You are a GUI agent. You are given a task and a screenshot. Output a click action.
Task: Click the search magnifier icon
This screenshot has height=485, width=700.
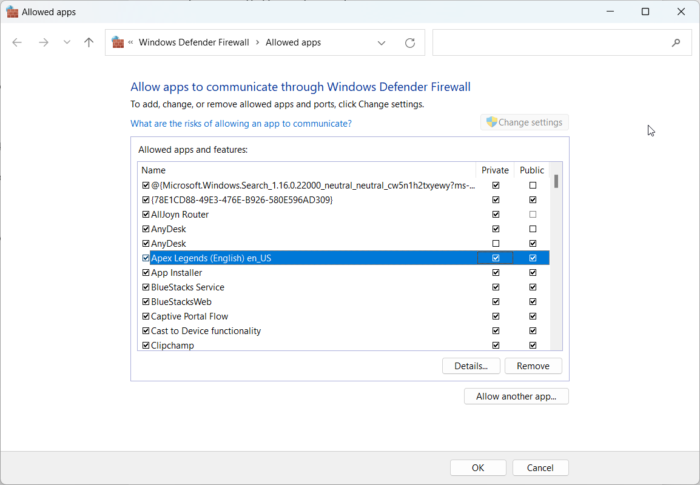(676, 43)
